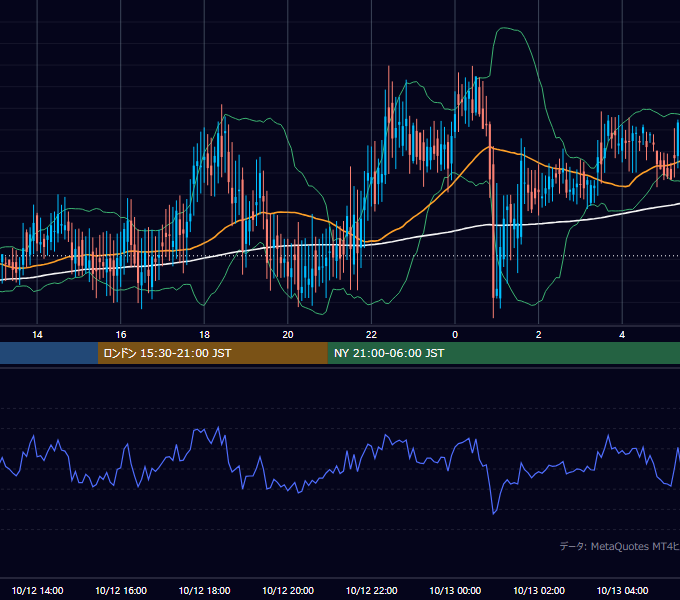This screenshot has height=600, width=680.
Task: Click the hour label 4 on price axis
Action: [622, 335]
